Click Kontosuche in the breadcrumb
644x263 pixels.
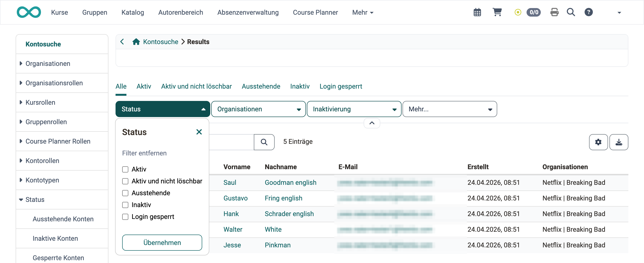click(x=161, y=41)
